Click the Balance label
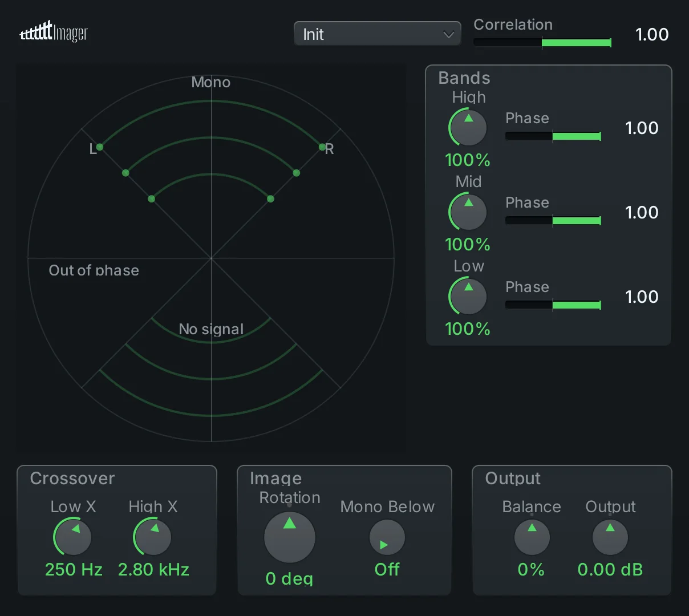The height and width of the screenshot is (616, 689). (532, 506)
